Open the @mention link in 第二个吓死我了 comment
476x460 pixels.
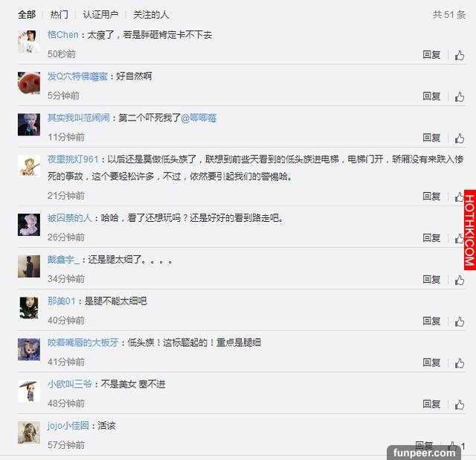(x=199, y=118)
